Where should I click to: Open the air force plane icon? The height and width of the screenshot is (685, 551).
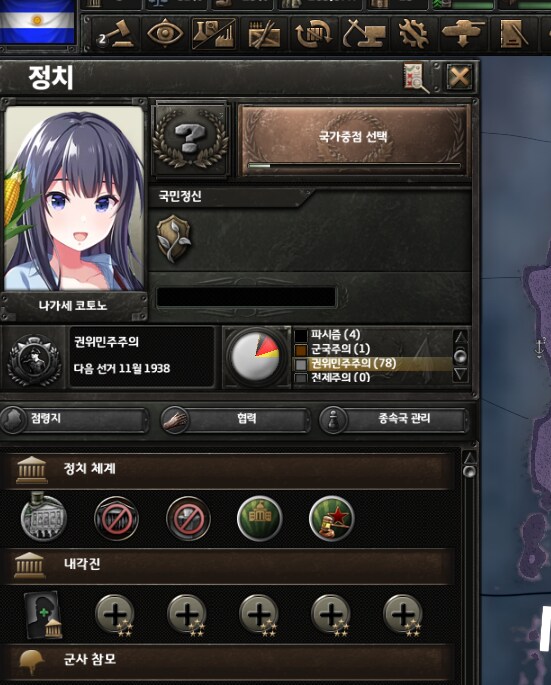pyautogui.click(x=463, y=34)
